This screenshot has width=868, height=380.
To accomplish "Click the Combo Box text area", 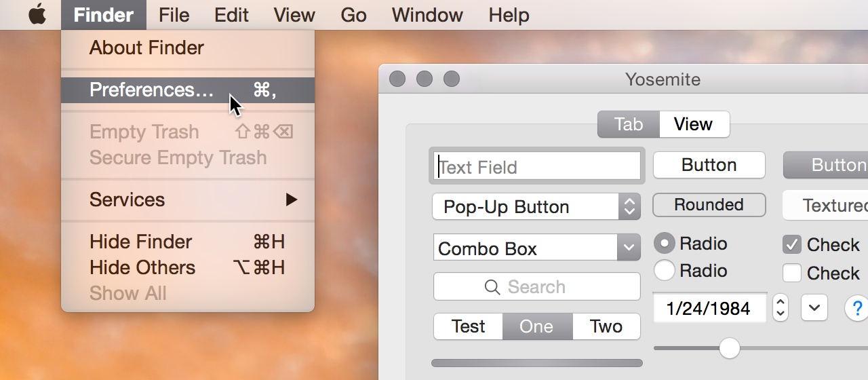I will [526, 248].
